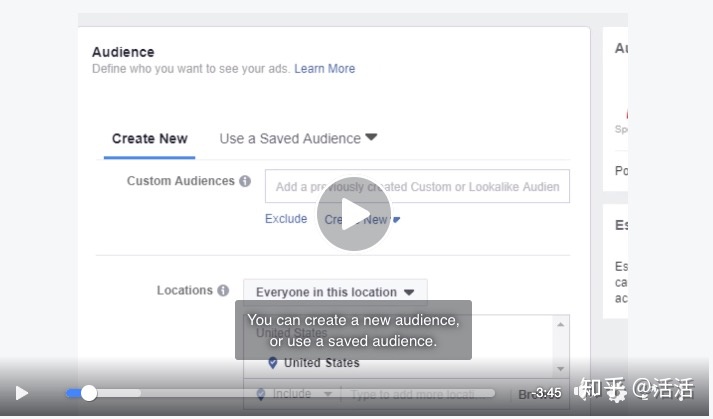
Task: Click the play icon in the video control bar
Action: pyautogui.click(x=22, y=393)
